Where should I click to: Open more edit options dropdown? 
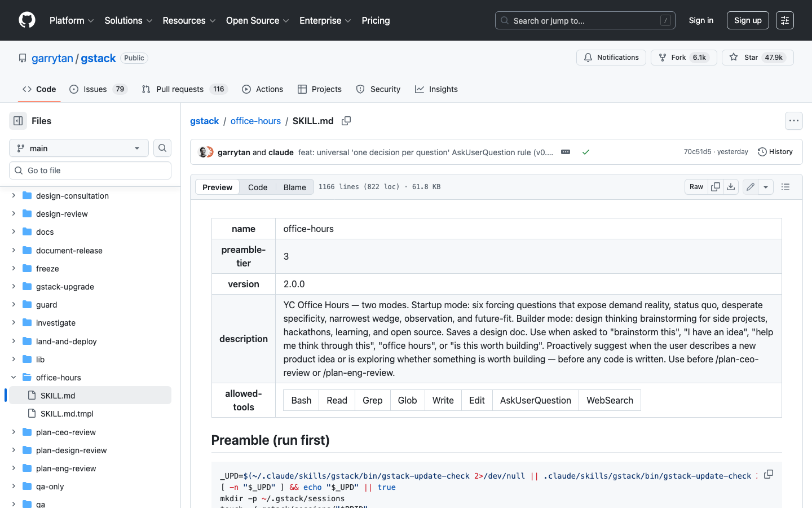(x=766, y=187)
